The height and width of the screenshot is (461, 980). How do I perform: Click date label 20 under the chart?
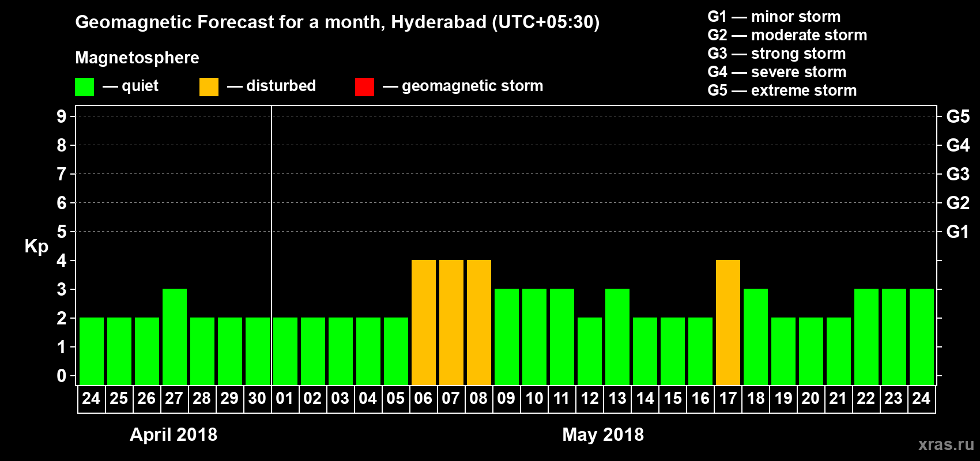click(x=811, y=399)
